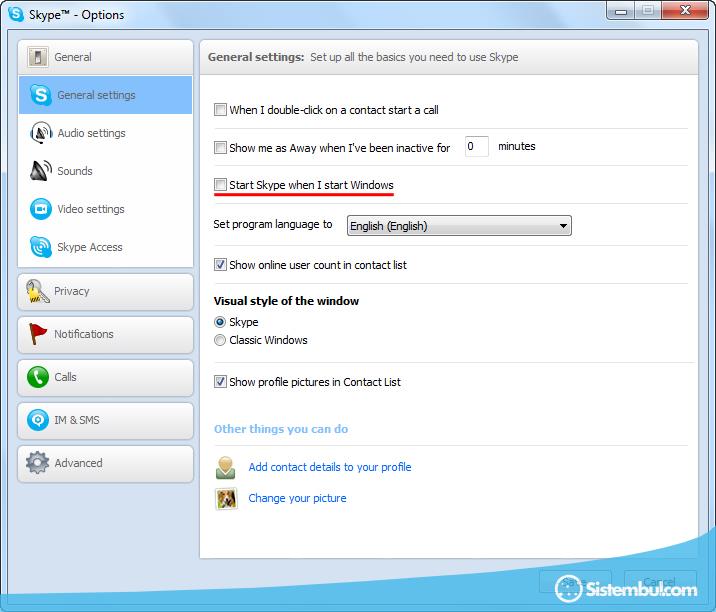Close the Skype Options window
Image resolution: width=716 pixels, height=612 pixels.
coord(685,10)
